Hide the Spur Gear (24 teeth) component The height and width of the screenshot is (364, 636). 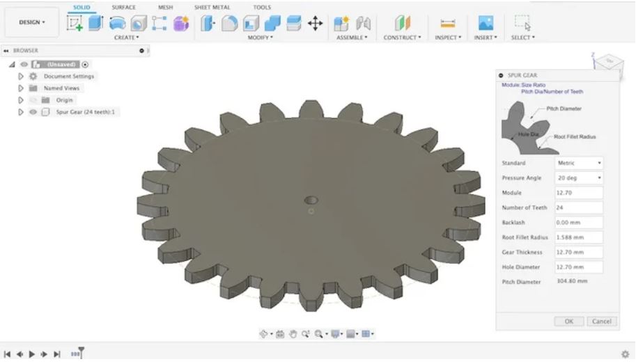(x=32, y=112)
